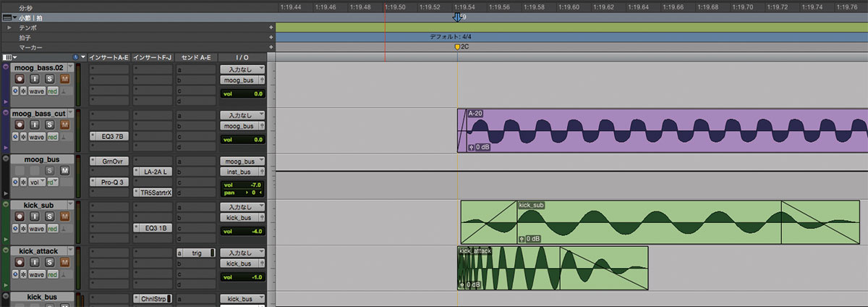Add marker with plus icon

click(x=271, y=47)
